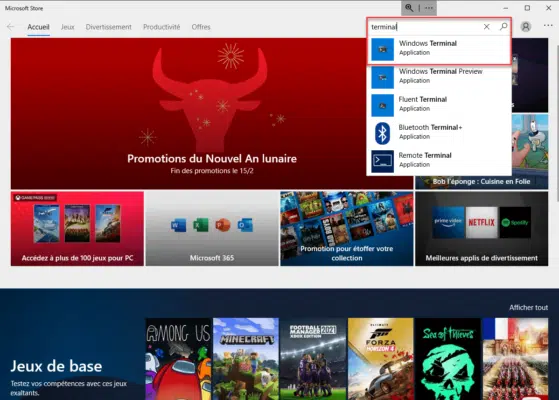Image resolution: width=559 pixels, height=400 pixels.
Task: Open the Among Us game tile
Action: click(x=178, y=359)
